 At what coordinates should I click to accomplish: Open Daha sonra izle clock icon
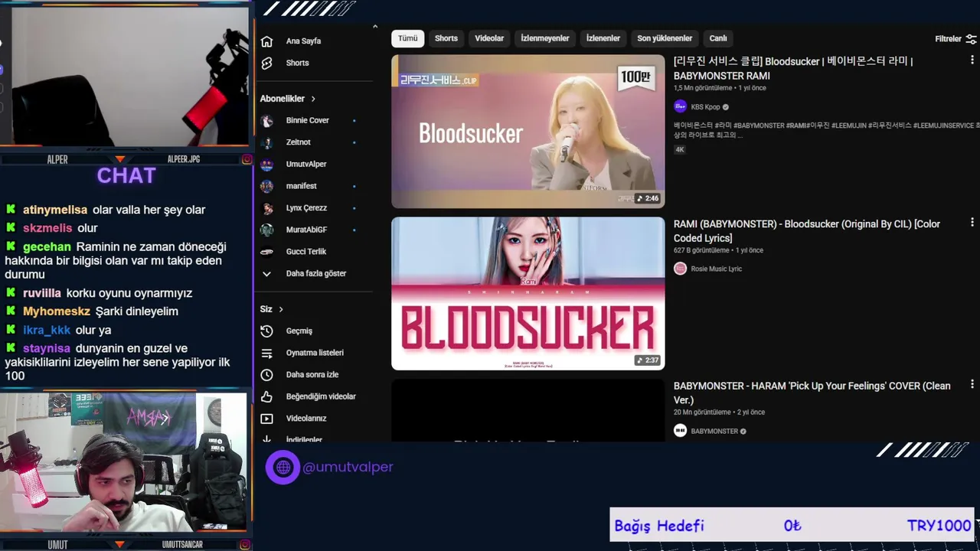266,375
